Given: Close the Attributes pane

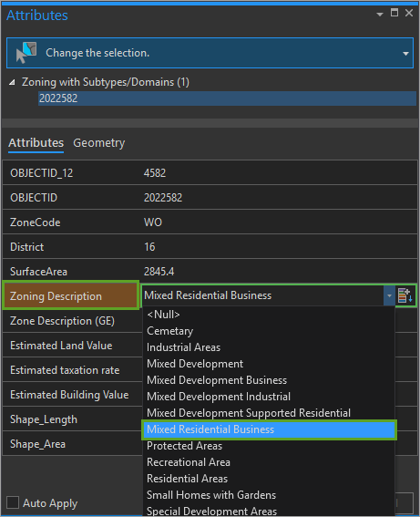Looking at the screenshot, I should pyautogui.click(x=409, y=13).
